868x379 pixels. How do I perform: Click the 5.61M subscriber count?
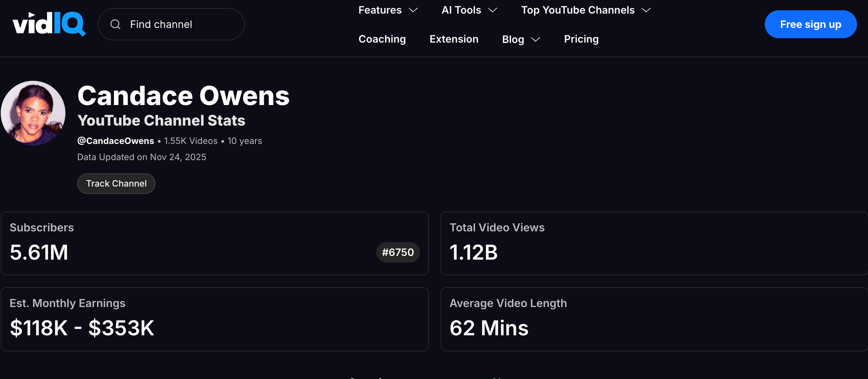39,252
